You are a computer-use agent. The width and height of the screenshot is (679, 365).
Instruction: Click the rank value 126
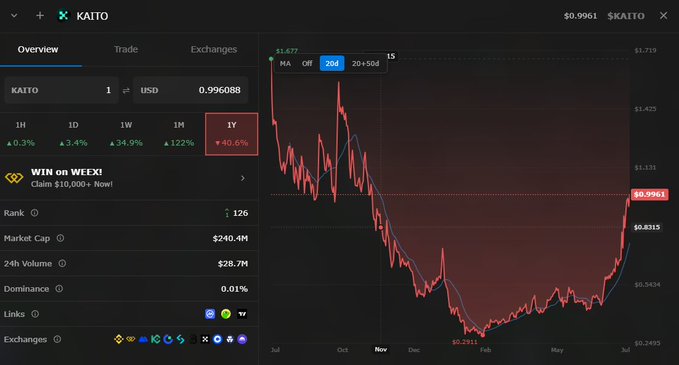(240, 213)
